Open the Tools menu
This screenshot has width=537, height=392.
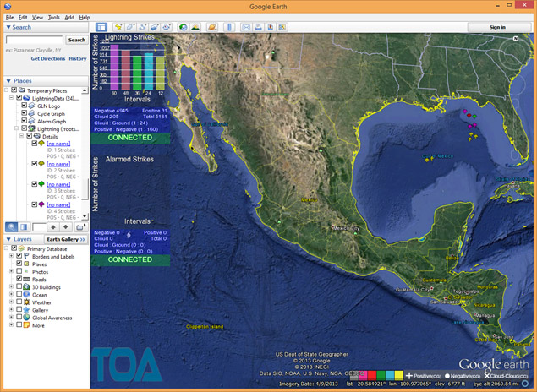[54, 18]
